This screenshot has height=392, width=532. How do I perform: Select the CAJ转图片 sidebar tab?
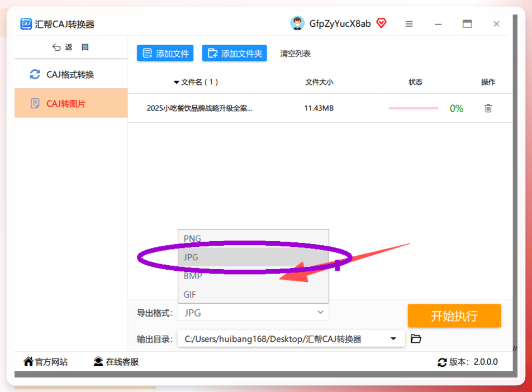[x=71, y=103]
